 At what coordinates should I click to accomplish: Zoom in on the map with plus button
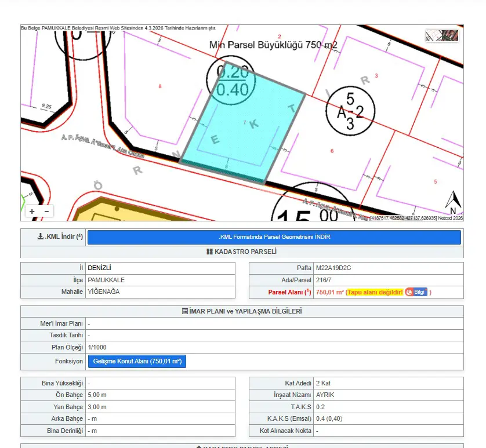[x=32, y=212]
